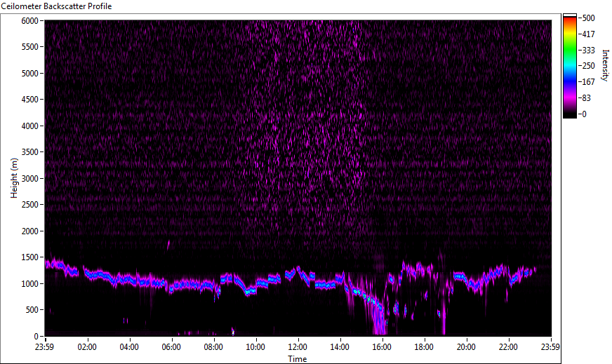The width and height of the screenshot is (612, 364).
Task: Click the 500 height axis value
Action: [x=32, y=310]
